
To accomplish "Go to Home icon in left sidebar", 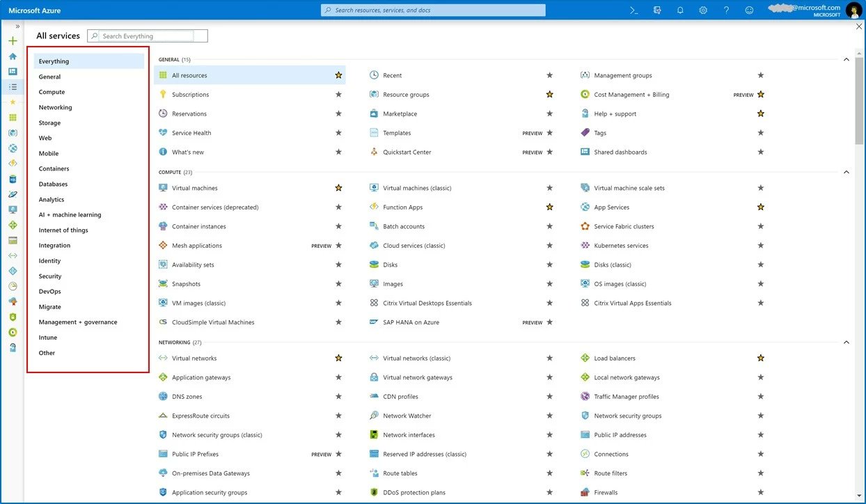I will [x=13, y=56].
